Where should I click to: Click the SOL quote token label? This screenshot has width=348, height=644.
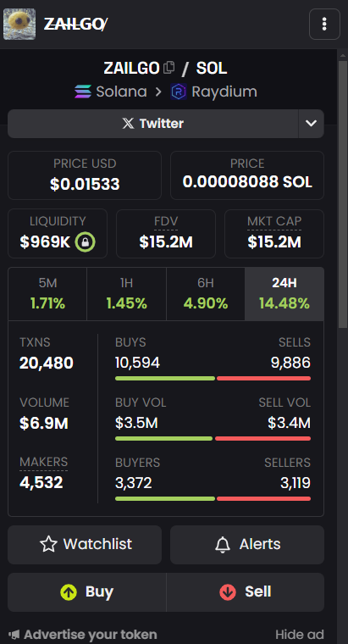point(212,68)
